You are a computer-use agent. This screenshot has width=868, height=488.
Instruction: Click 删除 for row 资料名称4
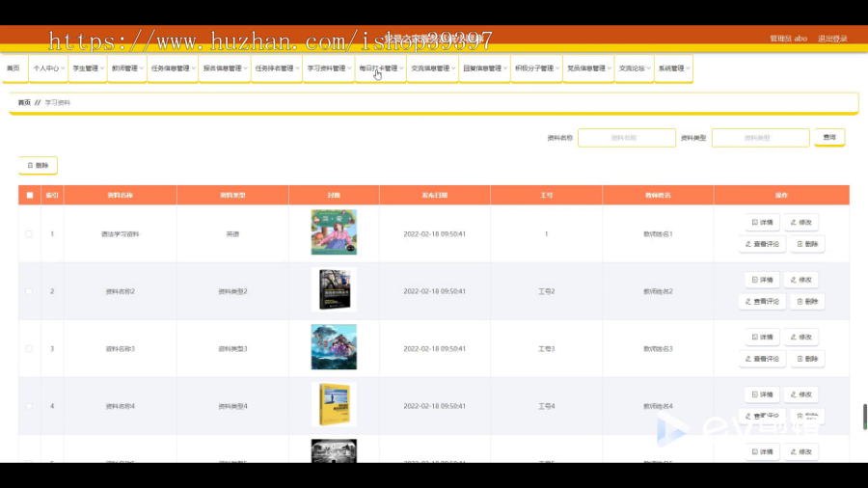pyautogui.click(x=807, y=416)
